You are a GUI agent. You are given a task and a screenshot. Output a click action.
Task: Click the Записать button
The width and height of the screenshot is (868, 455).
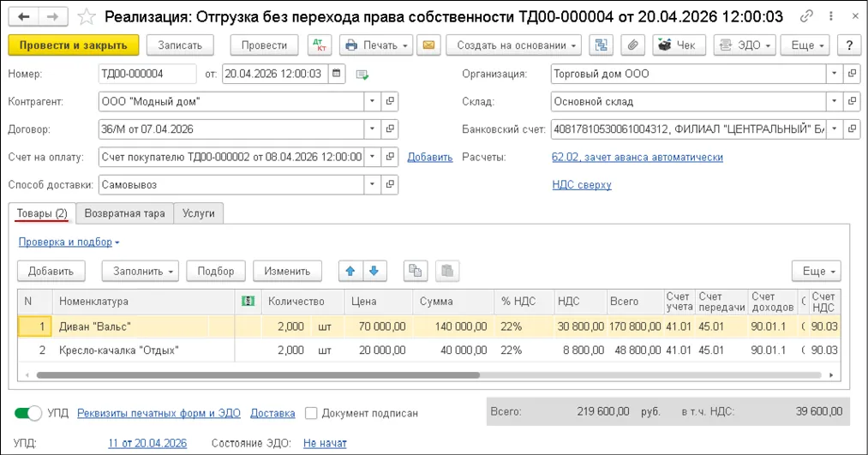[180, 45]
